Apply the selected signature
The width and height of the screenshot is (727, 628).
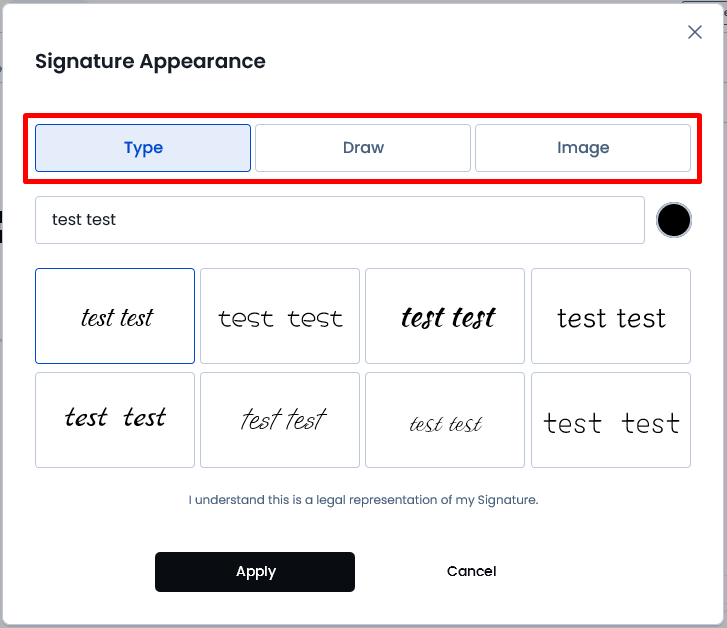[x=255, y=571]
